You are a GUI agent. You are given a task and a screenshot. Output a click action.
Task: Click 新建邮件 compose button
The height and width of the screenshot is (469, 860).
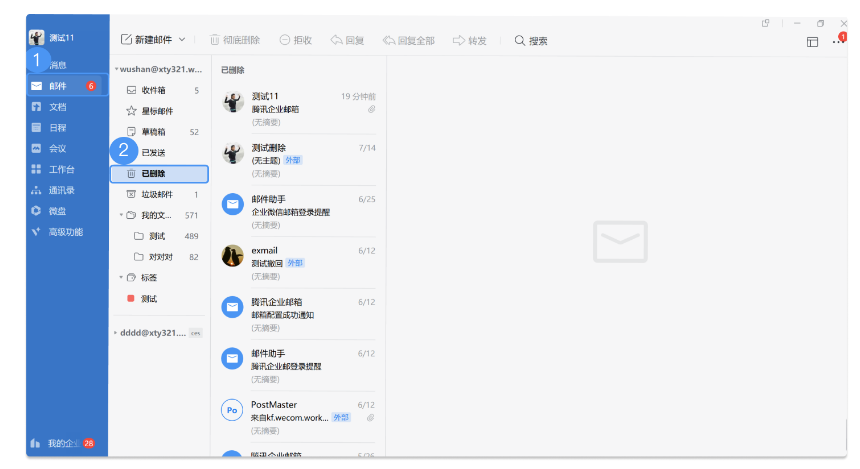[x=146, y=39]
